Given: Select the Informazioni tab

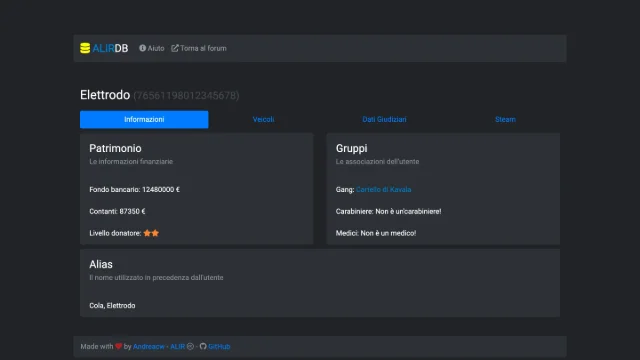Looking at the screenshot, I should (144, 120).
